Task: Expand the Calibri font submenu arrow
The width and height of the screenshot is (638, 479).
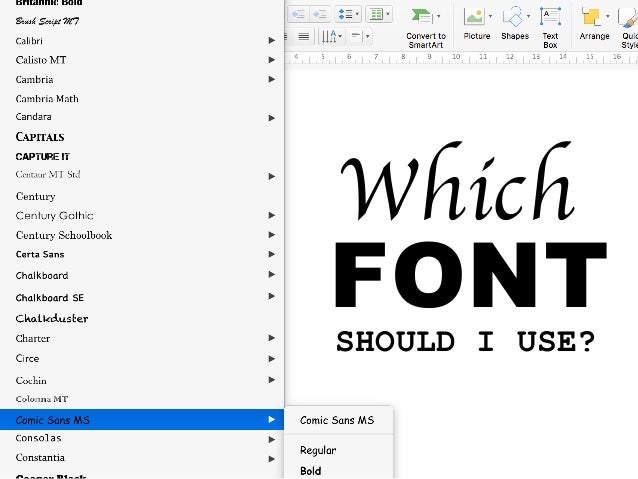Action: point(271,41)
